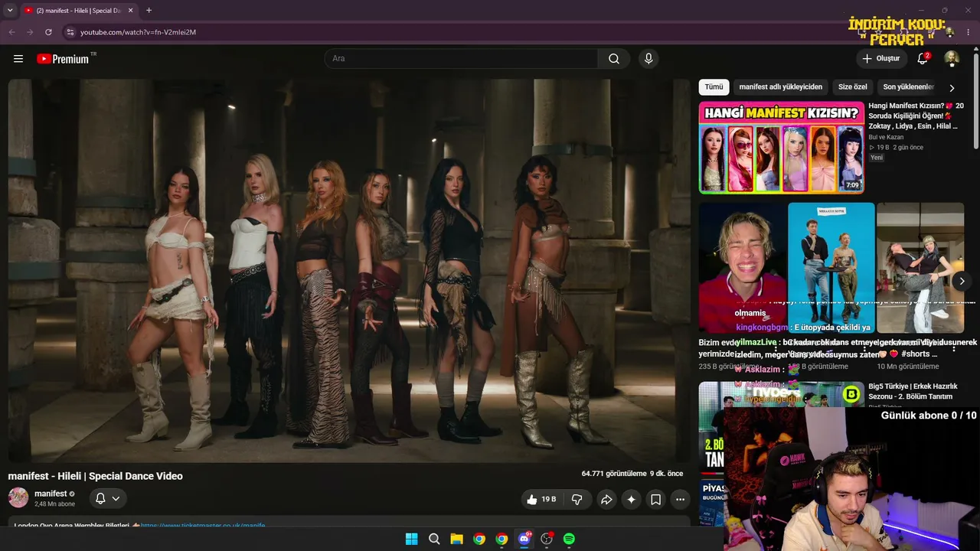Open the Hangi Manifest Kızısın thumbnail
The height and width of the screenshot is (551, 980).
pos(781,148)
